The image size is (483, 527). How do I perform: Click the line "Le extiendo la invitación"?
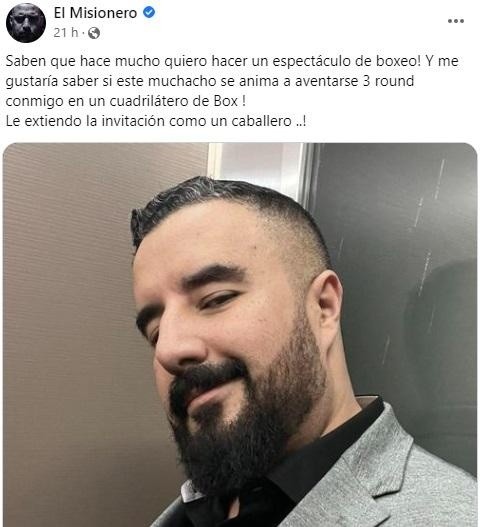156,121
